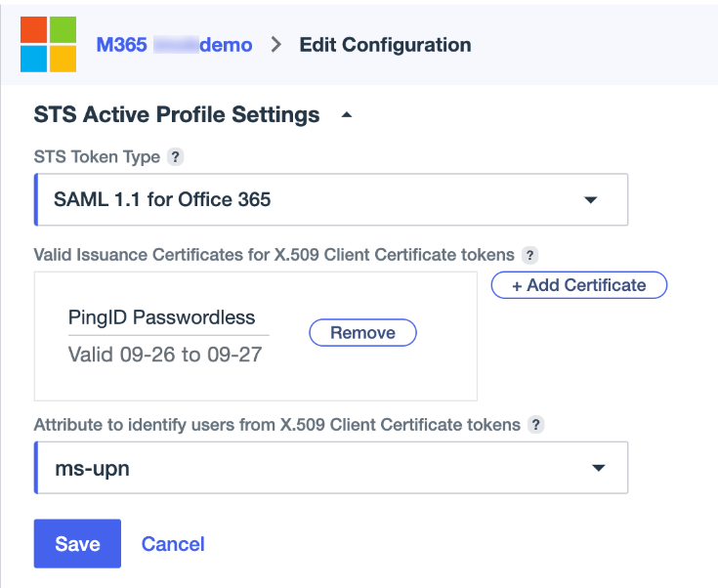Open the M365 demo breadcrumb link
This screenshot has height=588, width=718.
(x=174, y=45)
